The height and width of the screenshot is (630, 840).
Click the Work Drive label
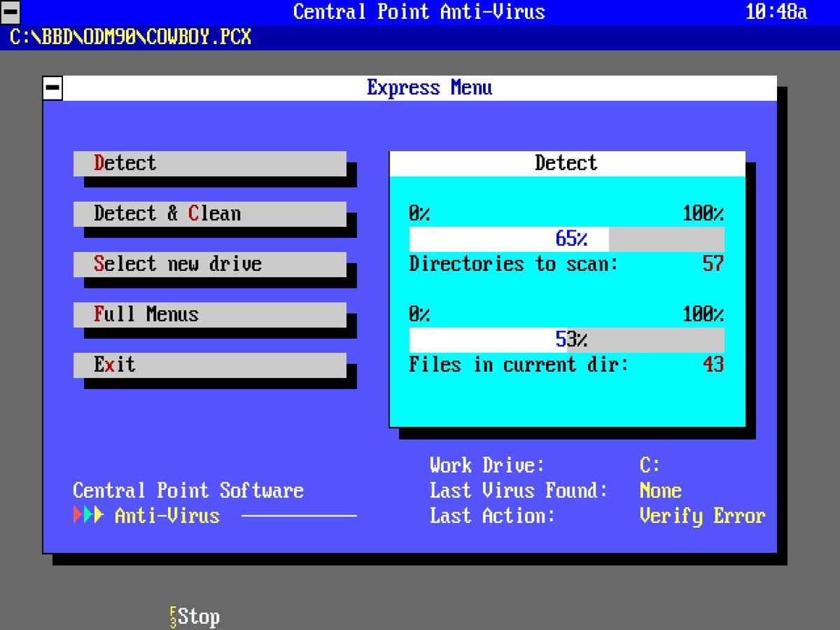488,465
